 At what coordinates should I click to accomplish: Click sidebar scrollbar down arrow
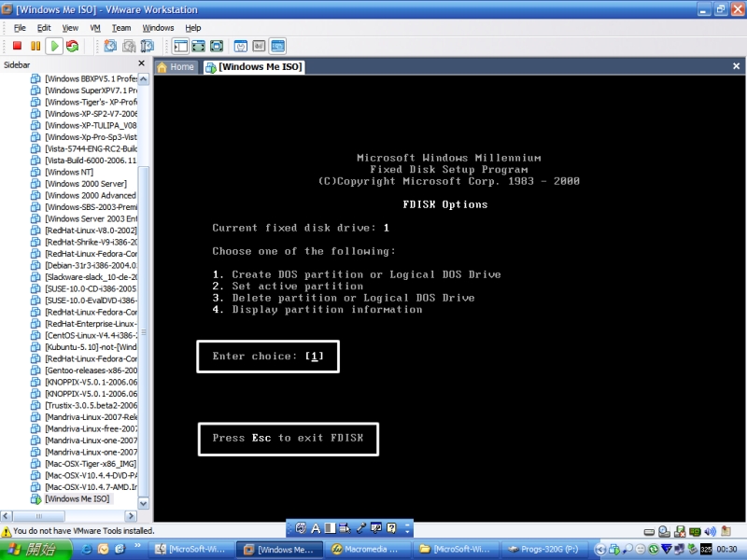click(x=143, y=503)
